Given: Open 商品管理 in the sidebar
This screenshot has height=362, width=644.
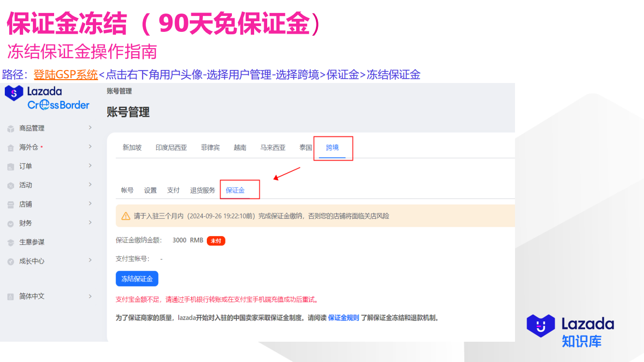Looking at the screenshot, I should 32,128.
